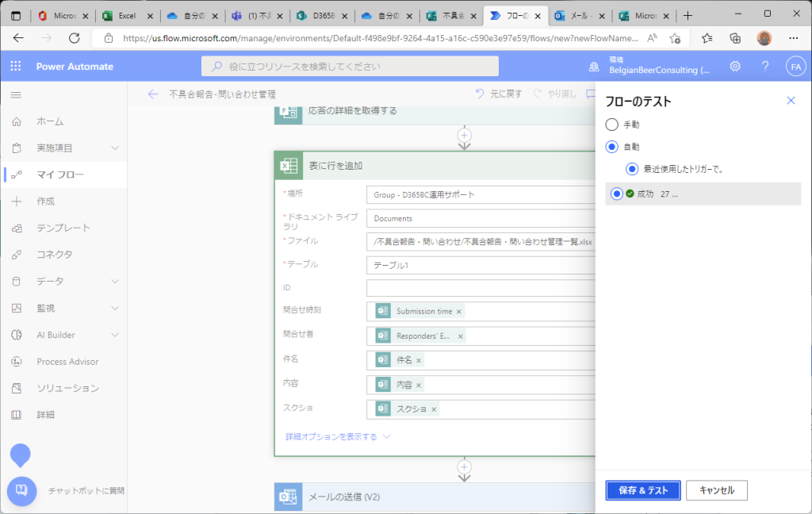The image size is (812, 514).
Task: Open the 場所 Group dropdown field
Action: 481,195
